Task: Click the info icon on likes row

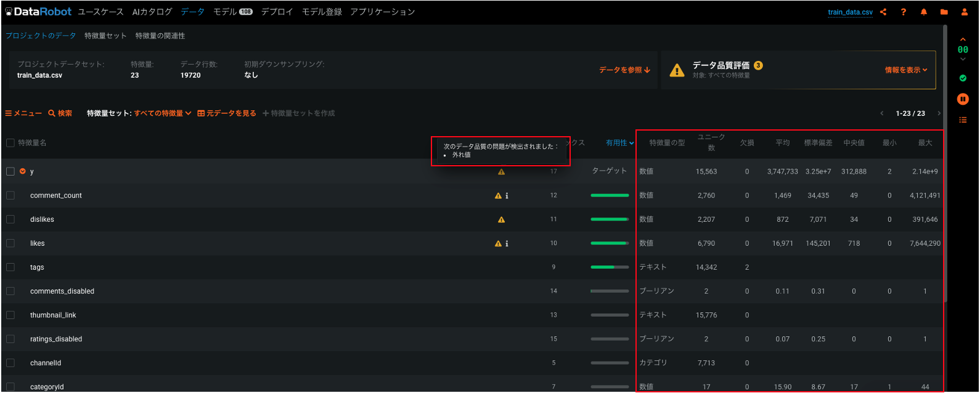Action: tap(507, 243)
